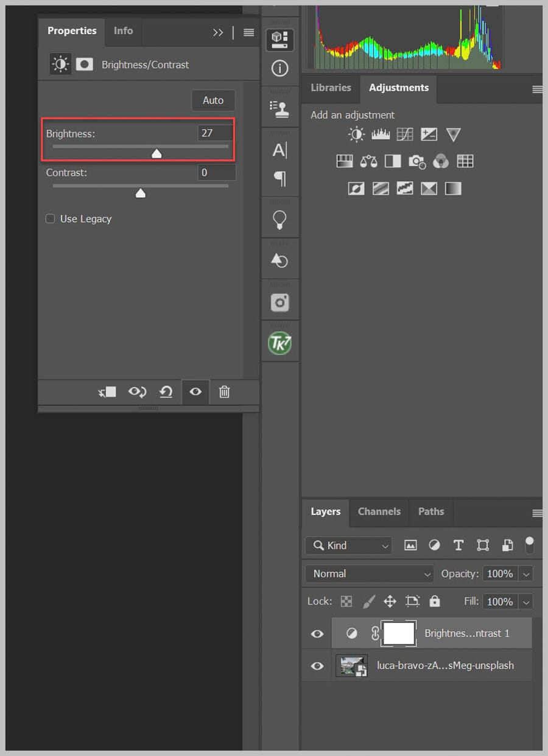
Task: Add a Levels adjustment layer
Action: (x=381, y=134)
